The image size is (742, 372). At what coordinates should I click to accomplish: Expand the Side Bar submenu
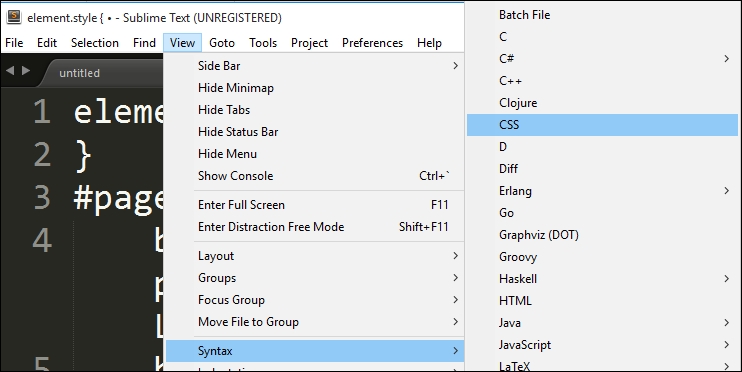pos(315,66)
